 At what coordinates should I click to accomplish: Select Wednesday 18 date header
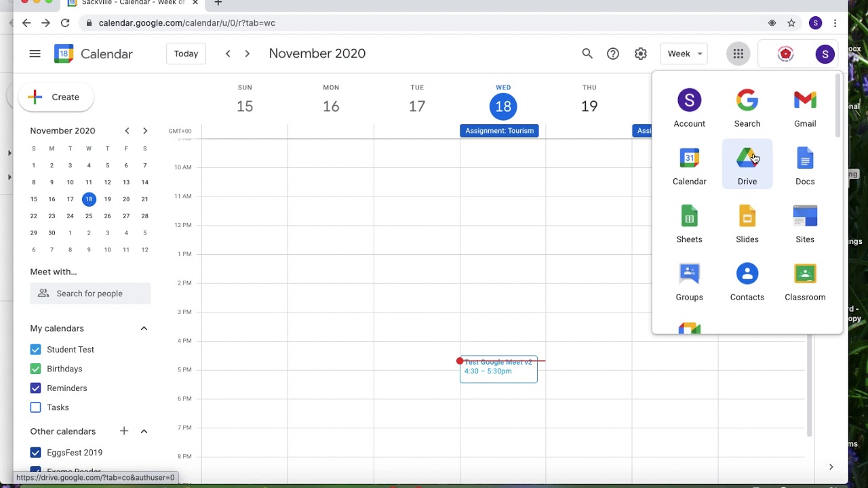pyautogui.click(x=503, y=106)
